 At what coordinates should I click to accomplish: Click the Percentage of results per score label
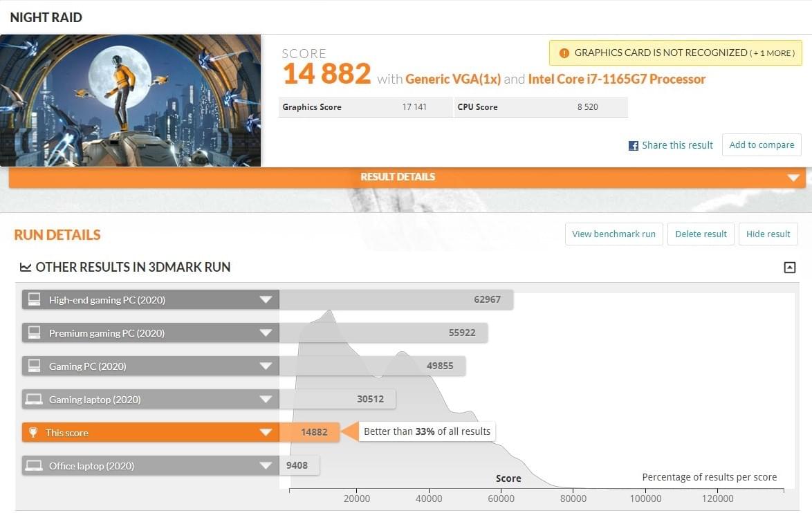coord(710,477)
